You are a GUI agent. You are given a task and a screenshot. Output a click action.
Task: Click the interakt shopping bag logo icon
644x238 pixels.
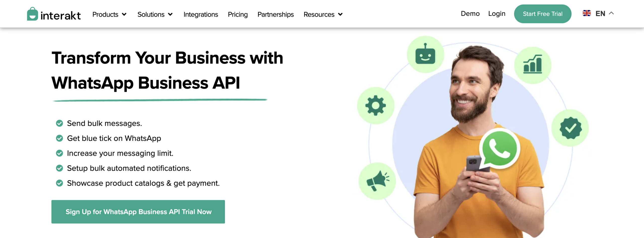(32, 14)
